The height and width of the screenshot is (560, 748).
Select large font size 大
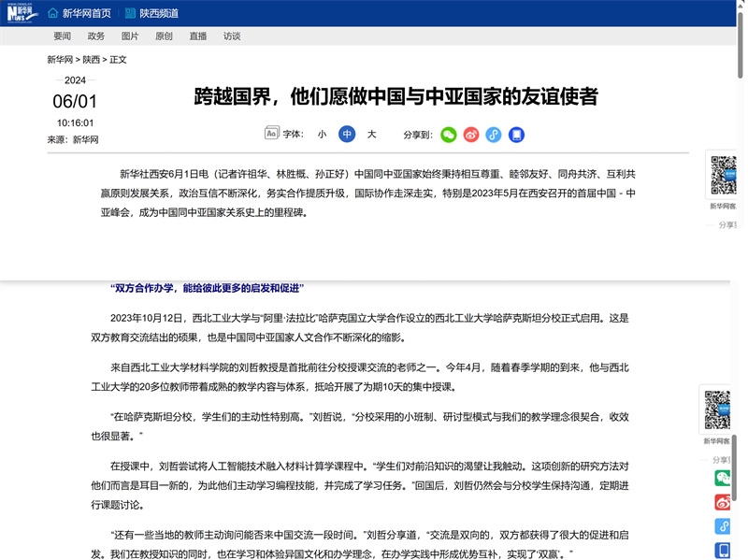coord(371,135)
